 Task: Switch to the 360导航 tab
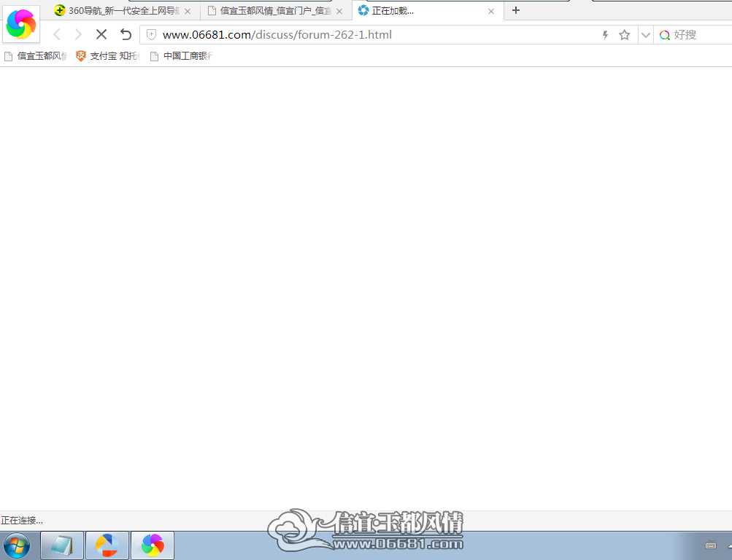point(123,11)
